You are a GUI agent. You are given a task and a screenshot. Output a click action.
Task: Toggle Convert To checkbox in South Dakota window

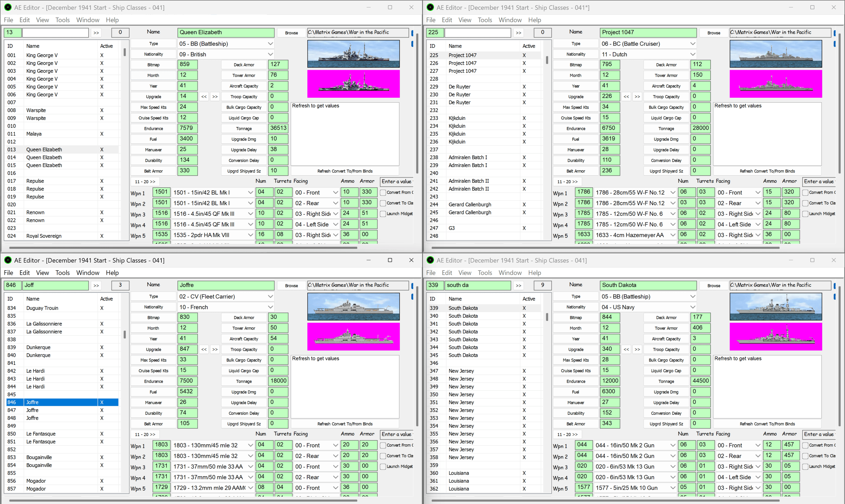click(x=805, y=456)
